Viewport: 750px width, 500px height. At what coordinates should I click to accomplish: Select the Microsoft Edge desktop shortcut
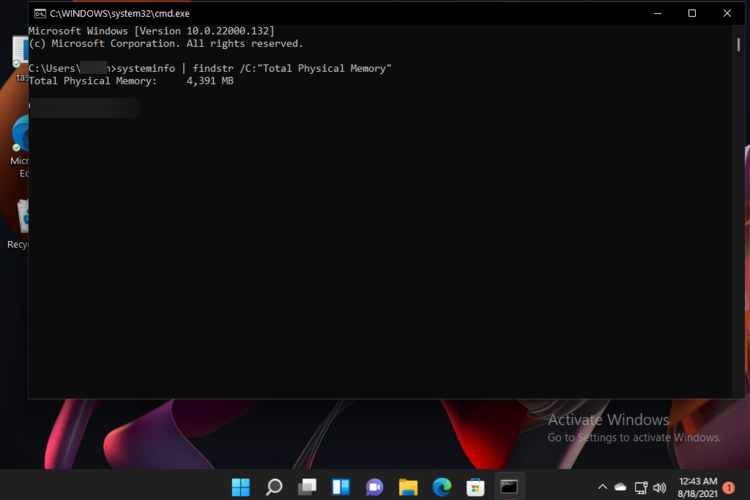(x=18, y=140)
